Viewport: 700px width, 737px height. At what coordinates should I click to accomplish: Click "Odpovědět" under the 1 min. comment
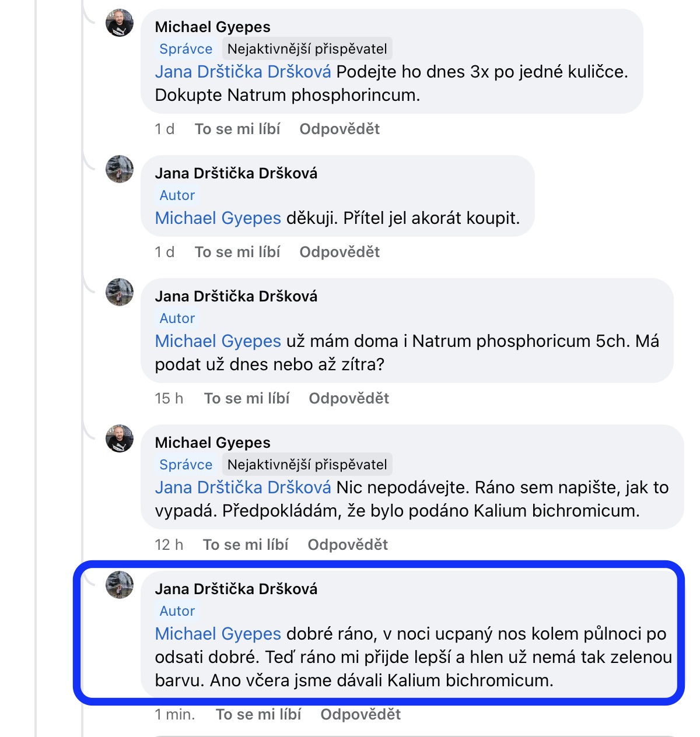[x=360, y=714]
